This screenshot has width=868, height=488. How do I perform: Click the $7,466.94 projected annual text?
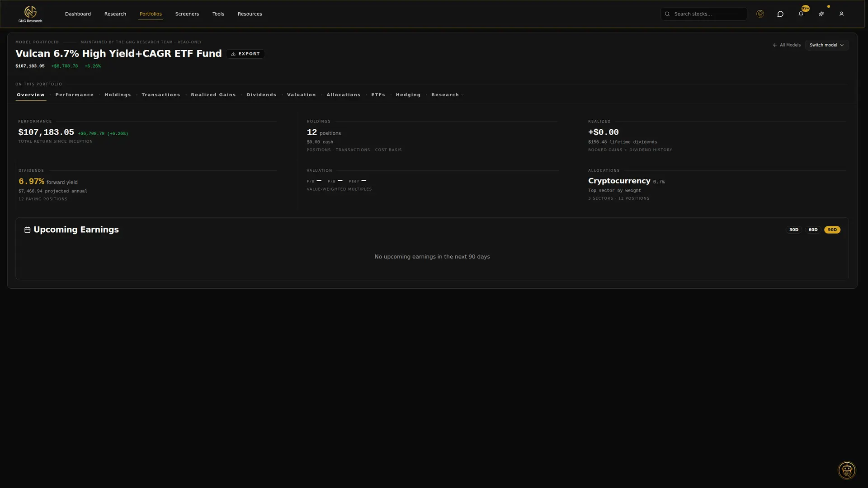[x=53, y=191]
